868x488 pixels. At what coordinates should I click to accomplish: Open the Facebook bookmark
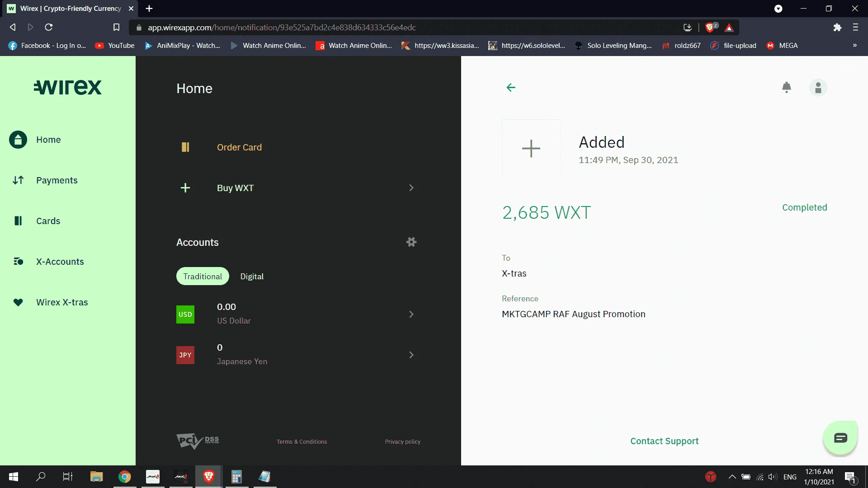click(47, 46)
